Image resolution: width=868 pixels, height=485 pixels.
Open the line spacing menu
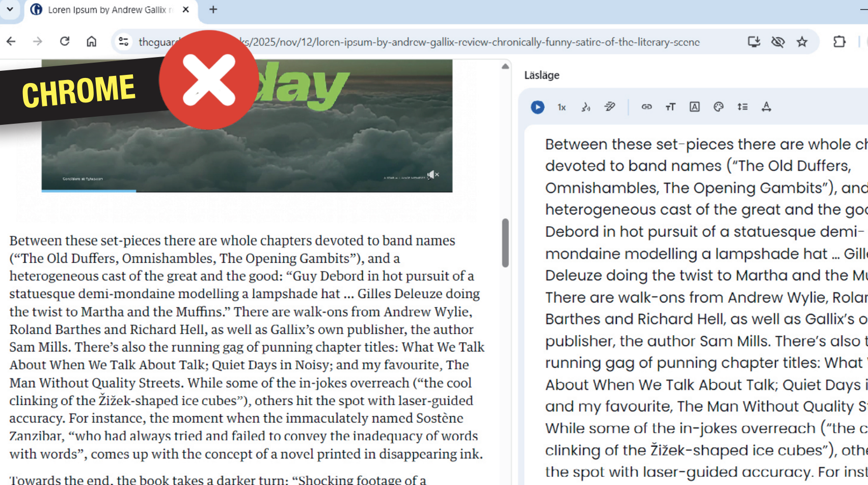(742, 107)
